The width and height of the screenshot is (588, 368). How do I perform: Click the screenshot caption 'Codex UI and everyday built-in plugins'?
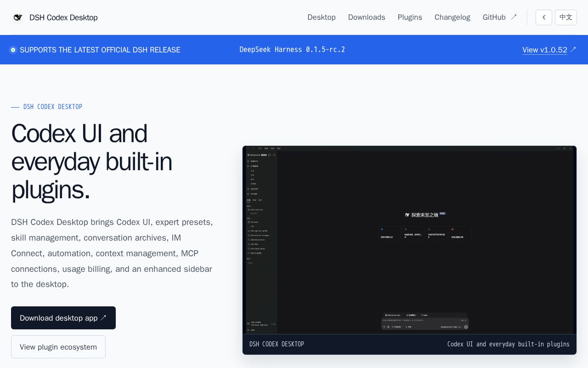click(509, 344)
